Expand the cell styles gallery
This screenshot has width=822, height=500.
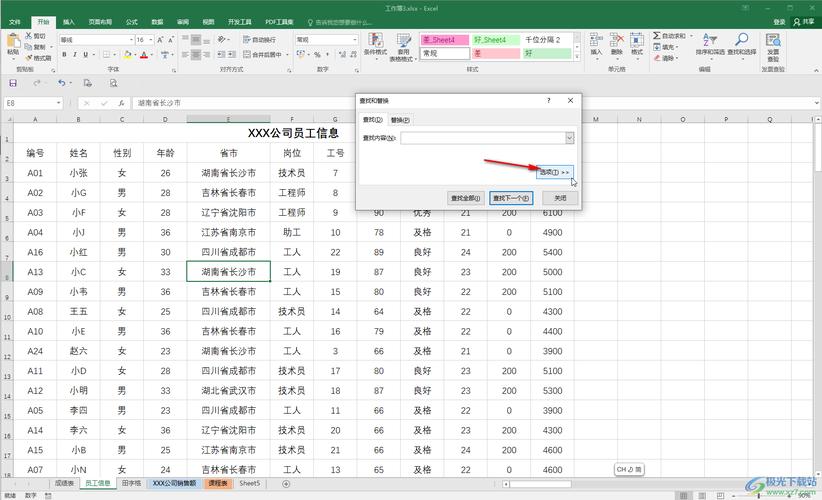coord(577,58)
